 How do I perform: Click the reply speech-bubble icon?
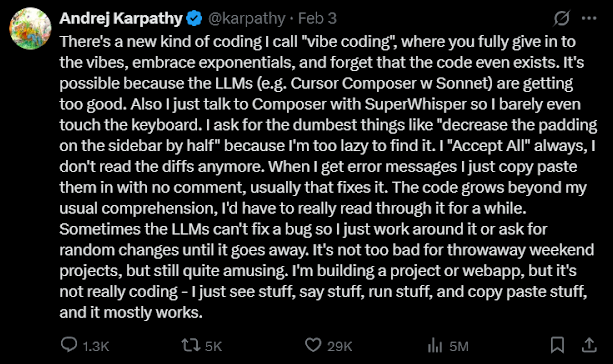(69, 345)
